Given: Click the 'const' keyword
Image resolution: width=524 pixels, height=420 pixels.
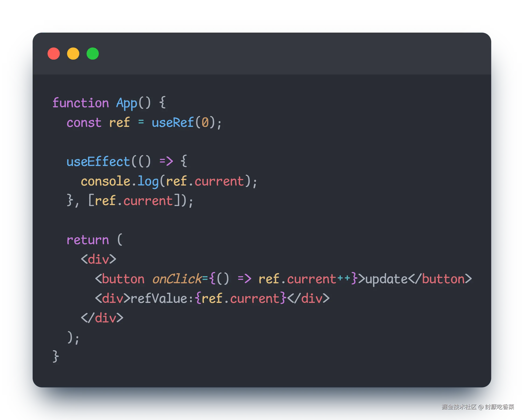Looking at the screenshot, I should coord(84,123).
